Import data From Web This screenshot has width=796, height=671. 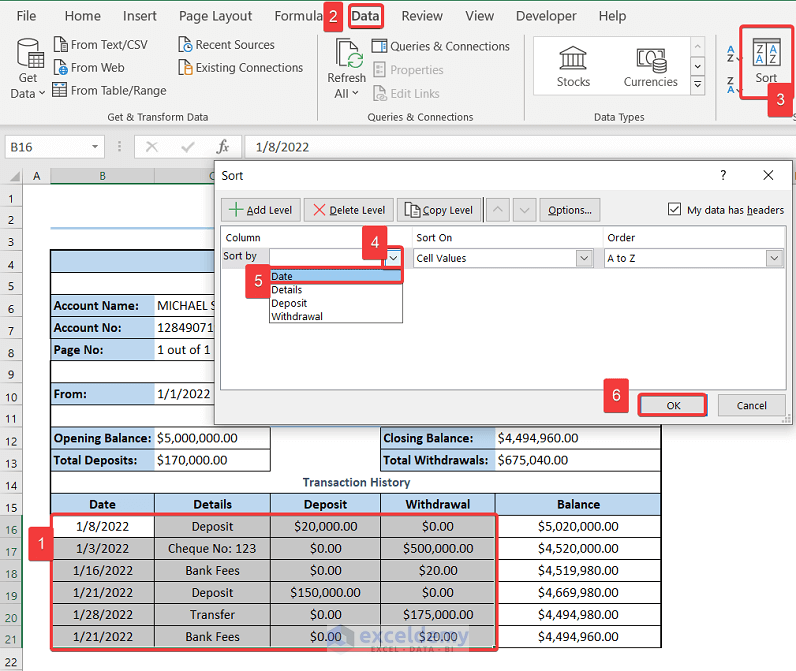(89, 68)
